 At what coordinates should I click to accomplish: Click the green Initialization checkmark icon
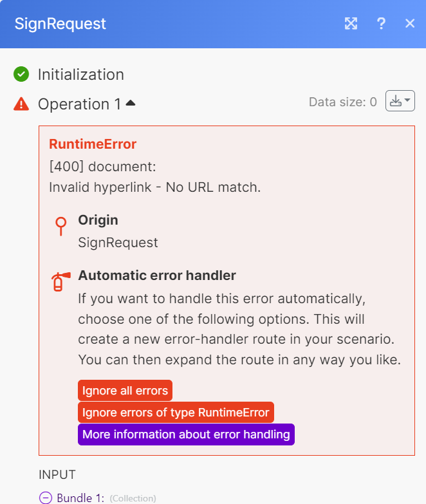tap(21, 75)
